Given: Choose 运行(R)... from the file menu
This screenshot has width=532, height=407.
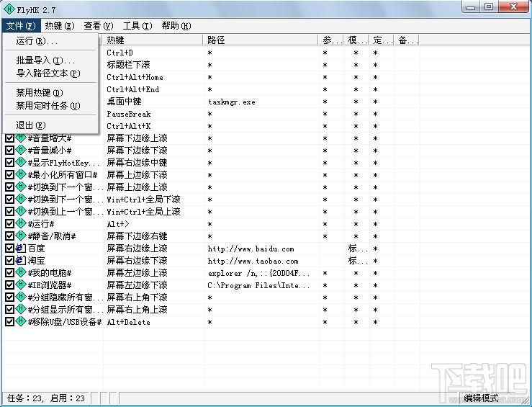Looking at the screenshot, I should tap(50, 41).
